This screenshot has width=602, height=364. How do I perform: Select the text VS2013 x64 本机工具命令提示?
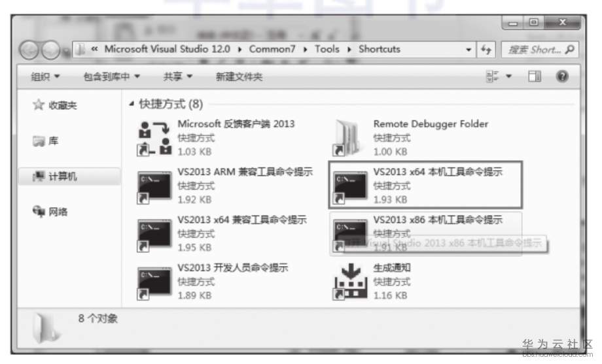[438, 172]
